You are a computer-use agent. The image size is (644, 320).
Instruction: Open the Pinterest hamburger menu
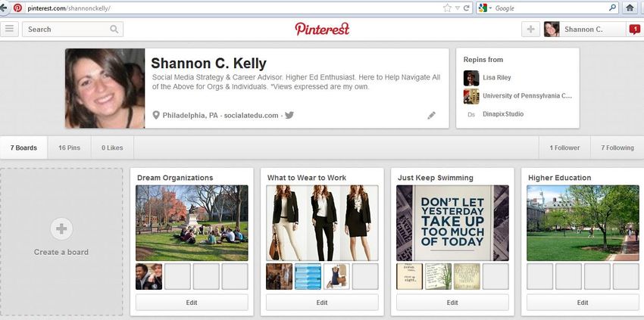click(x=9, y=30)
